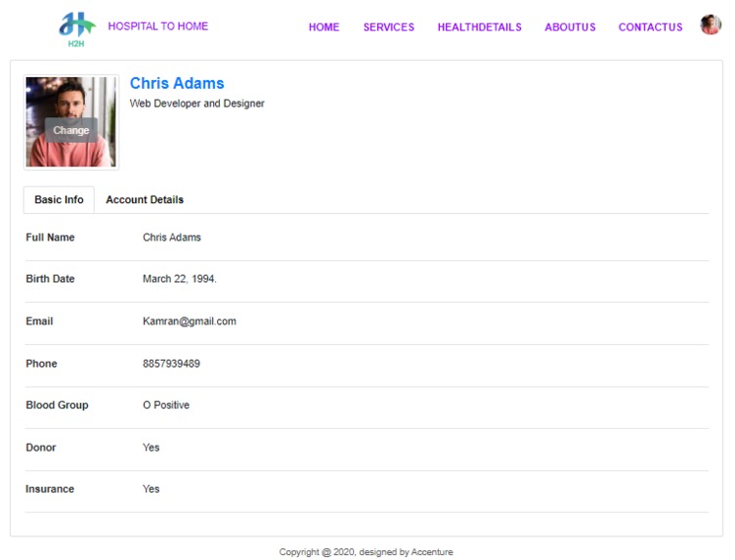Click the Insurance label
This screenshot has width=735, height=560.
[x=50, y=489]
